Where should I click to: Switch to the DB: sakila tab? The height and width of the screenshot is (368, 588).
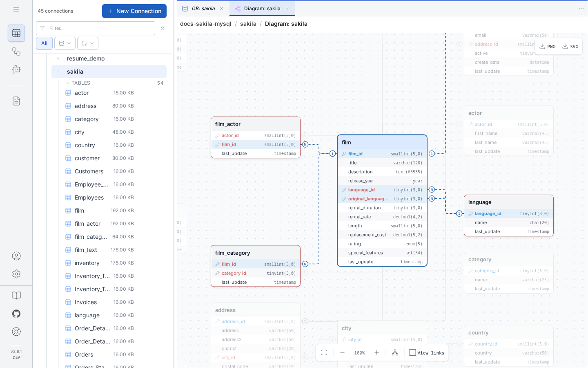[x=203, y=9]
